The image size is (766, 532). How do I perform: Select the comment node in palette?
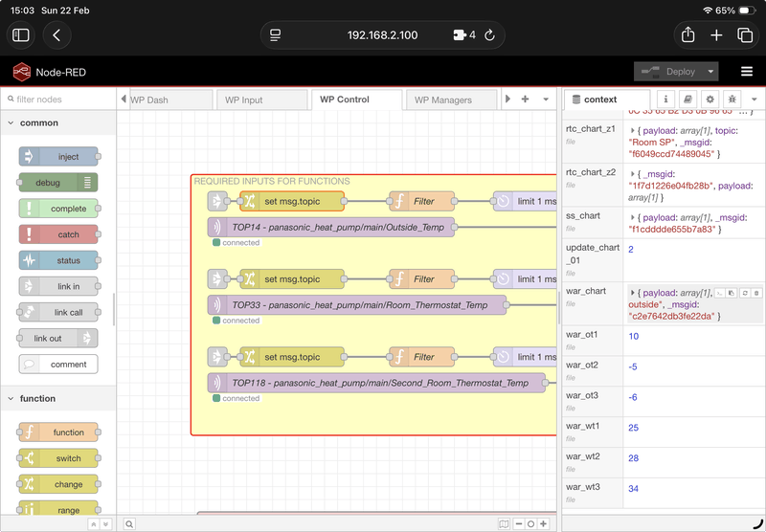58,365
